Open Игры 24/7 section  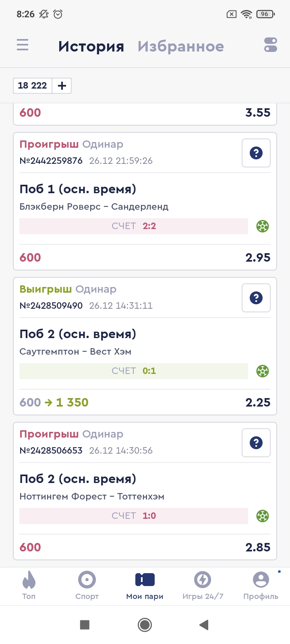pos(203,586)
